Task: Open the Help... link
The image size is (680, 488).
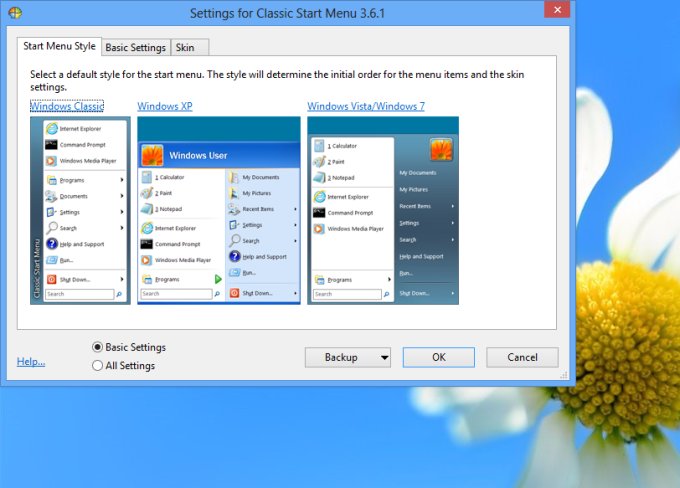Action: point(31,361)
